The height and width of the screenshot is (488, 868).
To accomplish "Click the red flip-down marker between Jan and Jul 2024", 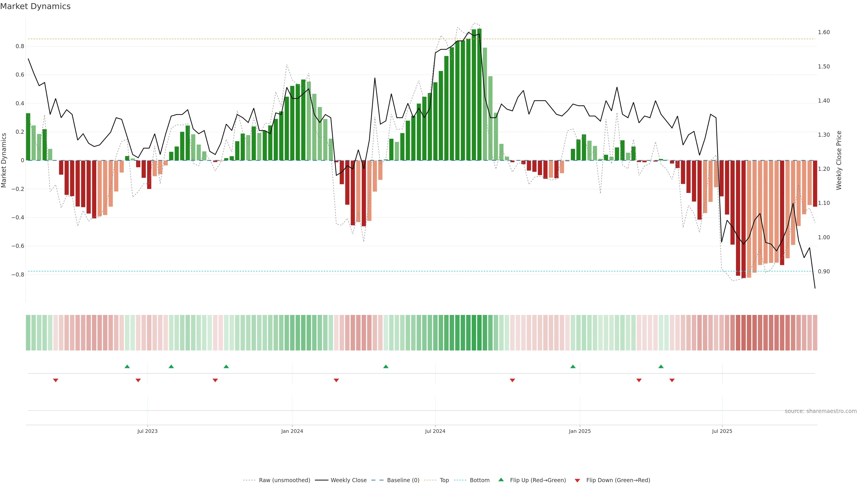I will click(336, 380).
